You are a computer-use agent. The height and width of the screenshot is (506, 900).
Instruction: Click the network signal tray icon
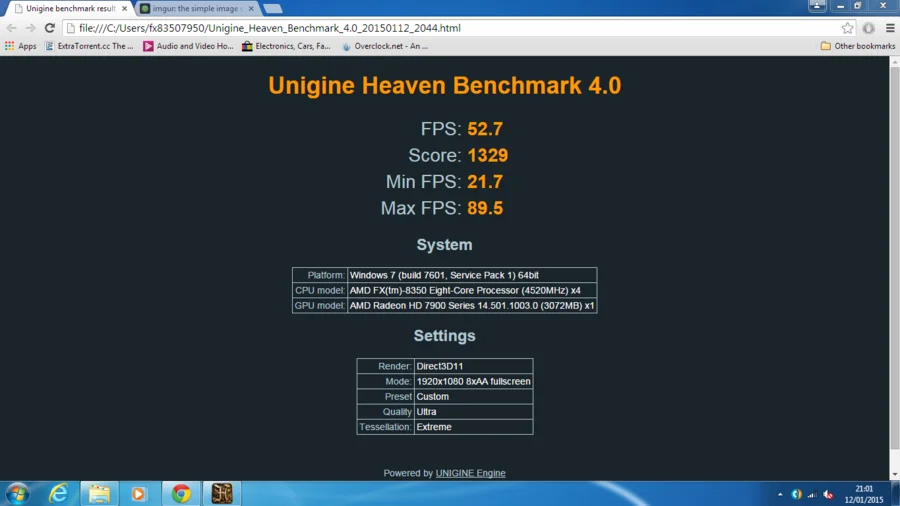[812, 494]
